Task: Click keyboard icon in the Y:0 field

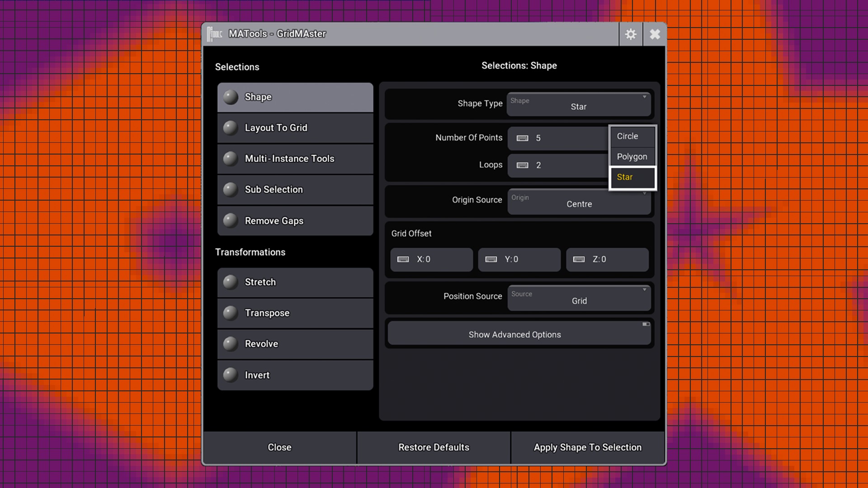Action: coord(491,259)
